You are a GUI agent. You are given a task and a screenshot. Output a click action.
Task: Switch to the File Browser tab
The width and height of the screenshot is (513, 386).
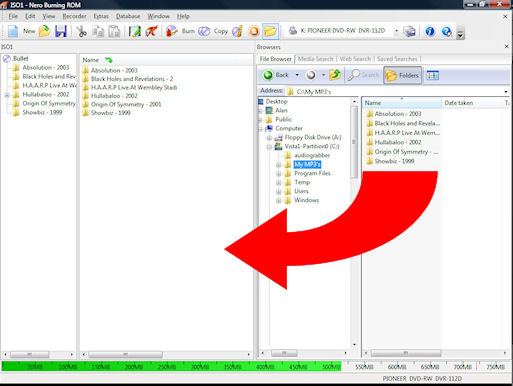coord(275,59)
